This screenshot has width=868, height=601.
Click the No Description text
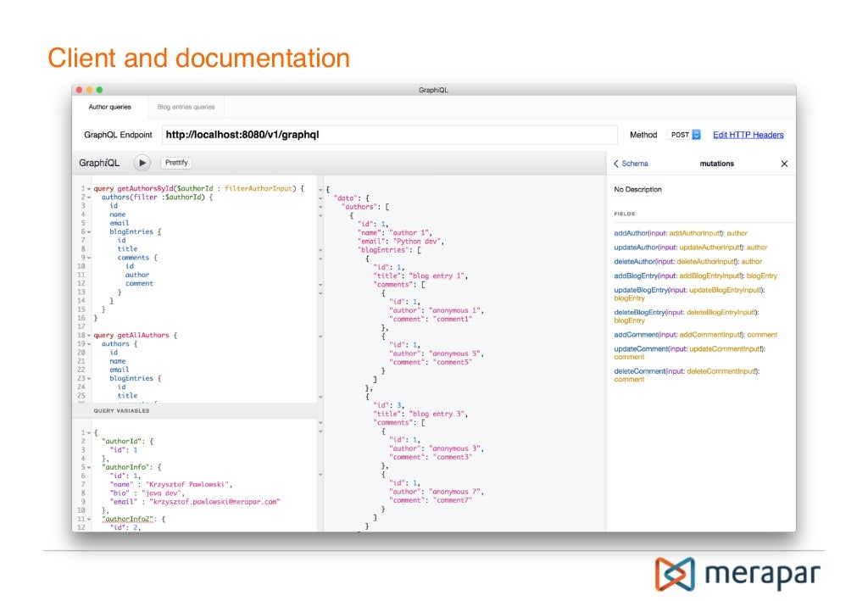[637, 189]
